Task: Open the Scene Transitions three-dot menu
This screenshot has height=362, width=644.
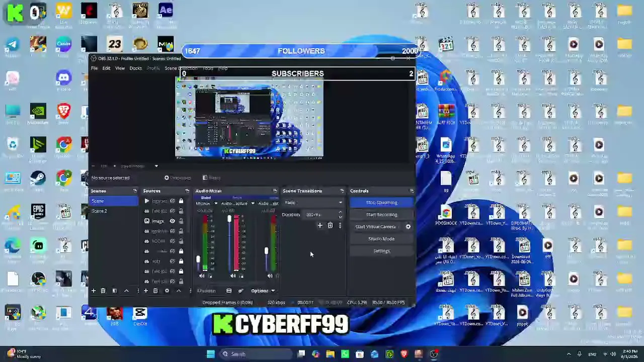Action: tap(340, 226)
